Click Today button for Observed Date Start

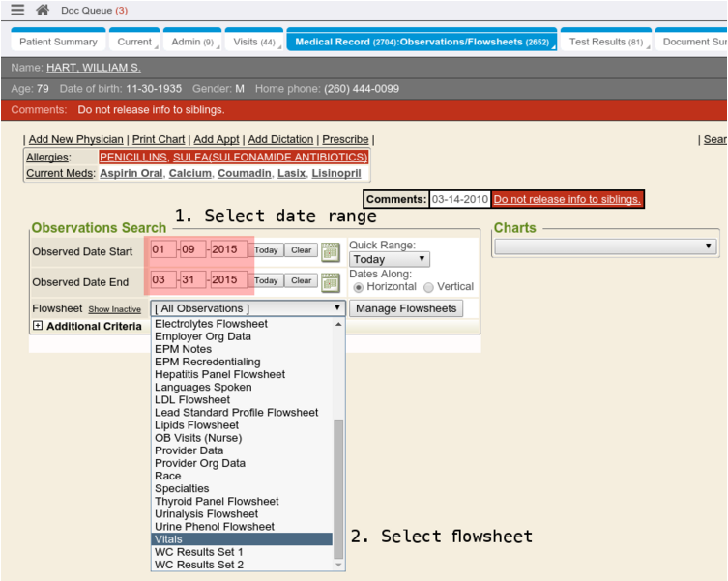pyautogui.click(x=266, y=250)
